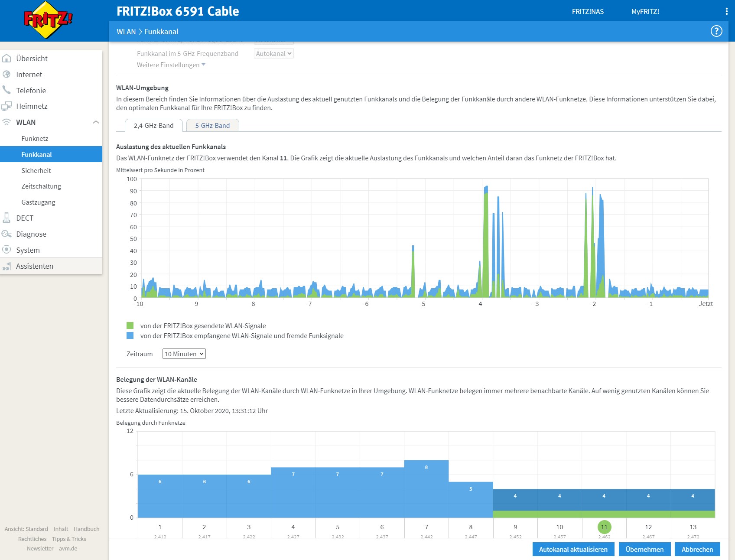Screen dimensions: 735x560
Task: Open the MyFRITZ! menu item
Action: pyautogui.click(x=645, y=12)
